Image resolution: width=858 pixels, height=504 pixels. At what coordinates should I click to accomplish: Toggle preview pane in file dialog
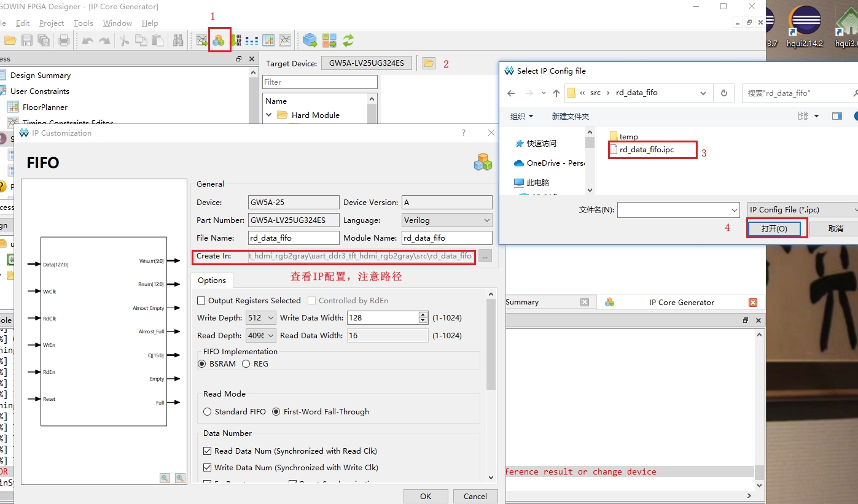[837, 116]
